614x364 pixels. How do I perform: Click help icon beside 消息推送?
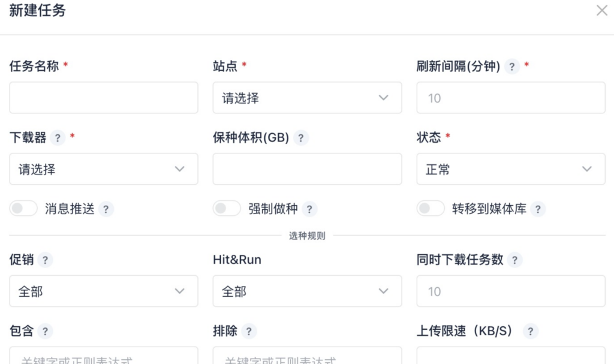[x=106, y=209]
